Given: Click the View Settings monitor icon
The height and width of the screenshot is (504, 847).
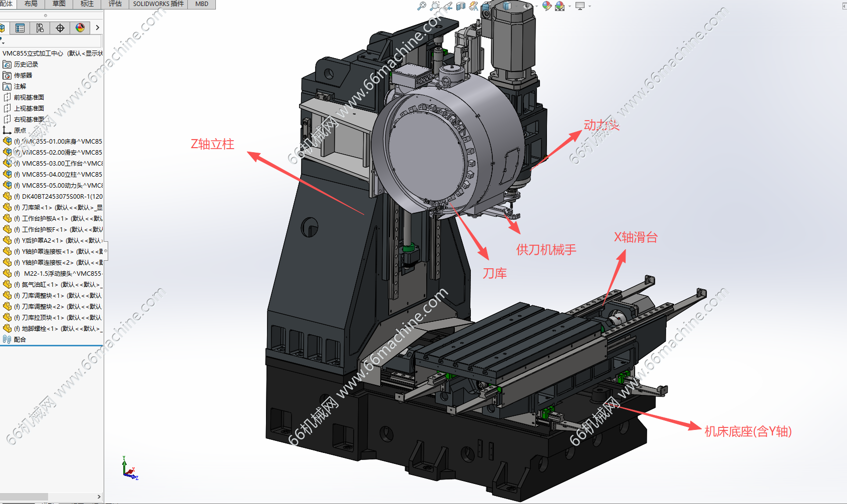Looking at the screenshot, I should (x=580, y=6).
